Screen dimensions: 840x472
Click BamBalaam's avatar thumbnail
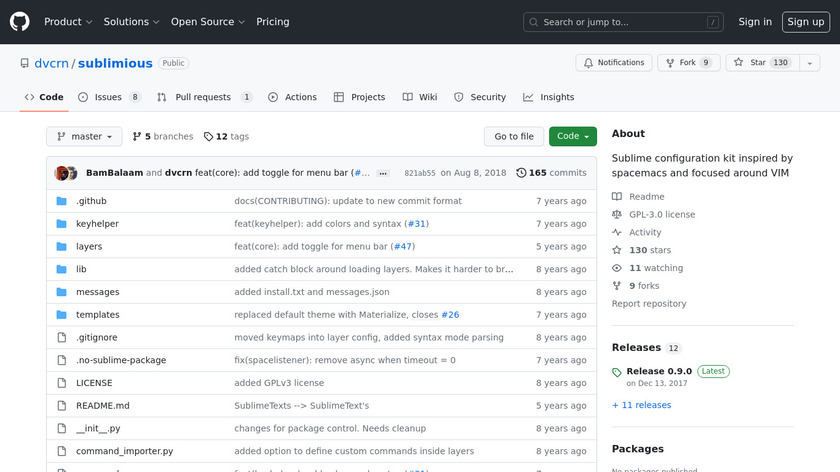pos(62,173)
